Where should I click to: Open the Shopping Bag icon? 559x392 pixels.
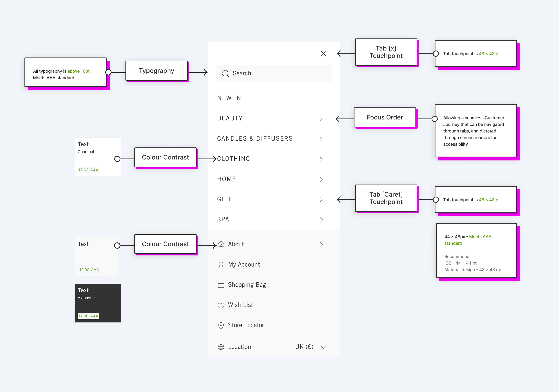[221, 285]
